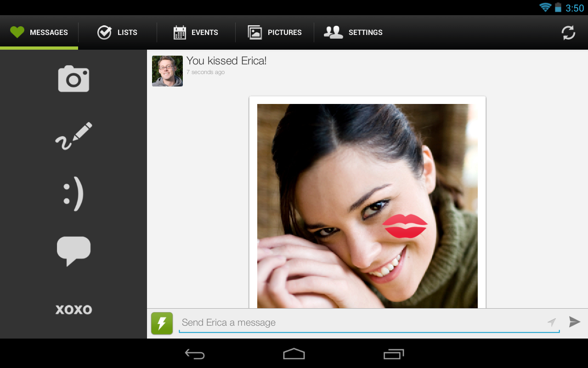Tap the send arrow icon

574,322
